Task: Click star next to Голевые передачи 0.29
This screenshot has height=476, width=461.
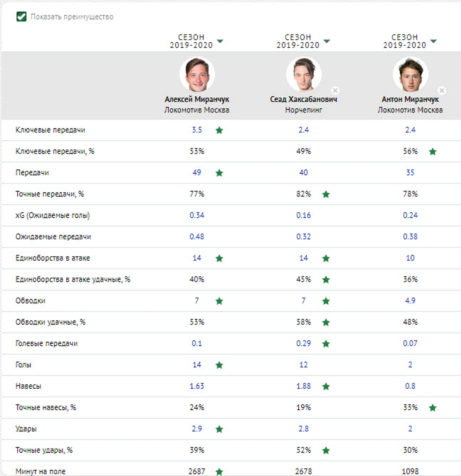Action: (326, 344)
